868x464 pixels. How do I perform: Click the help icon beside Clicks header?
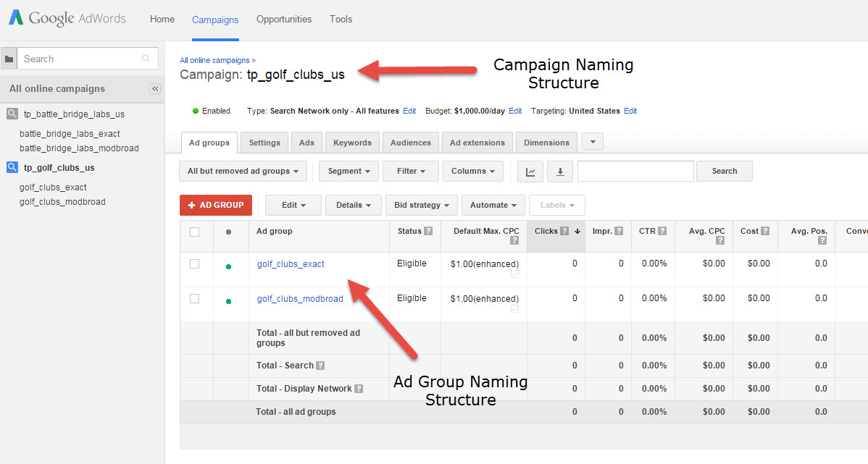(x=564, y=232)
